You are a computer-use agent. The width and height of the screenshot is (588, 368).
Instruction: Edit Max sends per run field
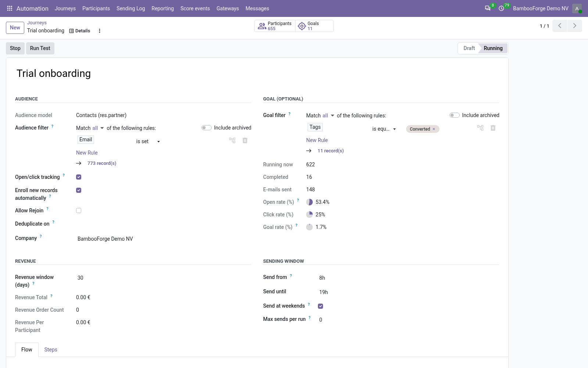pos(408,320)
